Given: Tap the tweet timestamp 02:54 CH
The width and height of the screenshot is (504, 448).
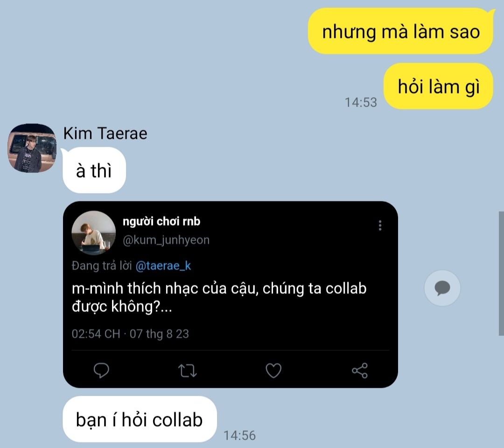Looking at the screenshot, I should click(x=96, y=334).
